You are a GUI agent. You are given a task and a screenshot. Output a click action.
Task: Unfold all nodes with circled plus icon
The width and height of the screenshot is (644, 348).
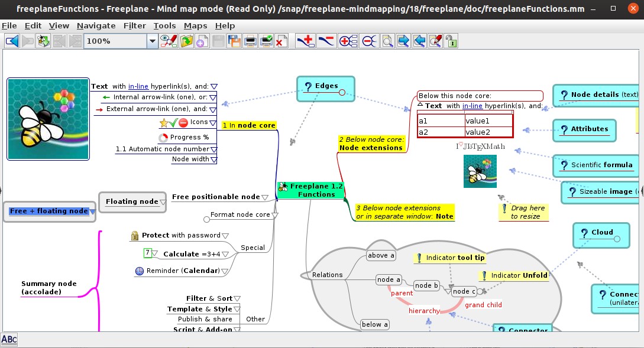348,41
